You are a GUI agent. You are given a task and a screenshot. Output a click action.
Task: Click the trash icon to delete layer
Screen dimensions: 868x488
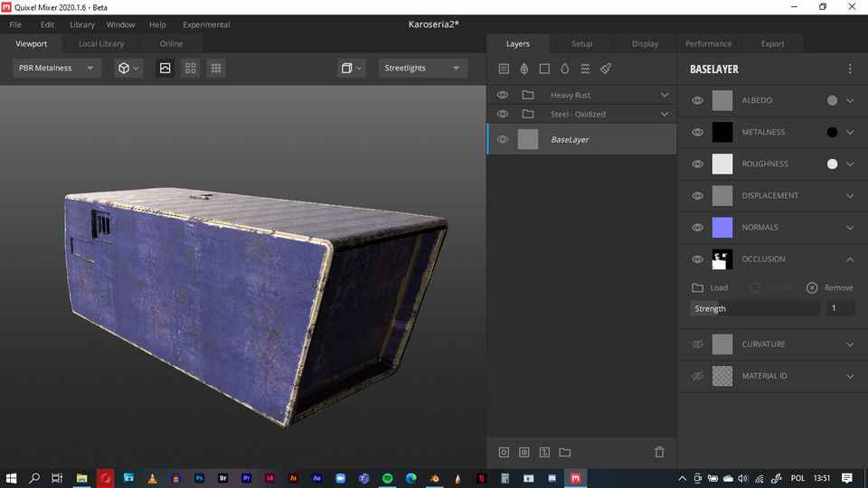pyautogui.click(x=659, y=452)
